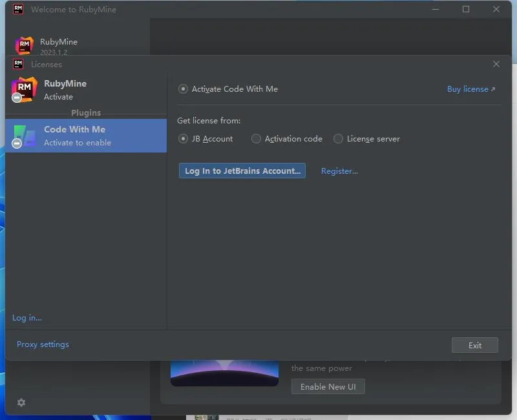Screen dimensions: 517x420
Task: Click the RM icon in Welcome title bar
Action: click(18, 9)
